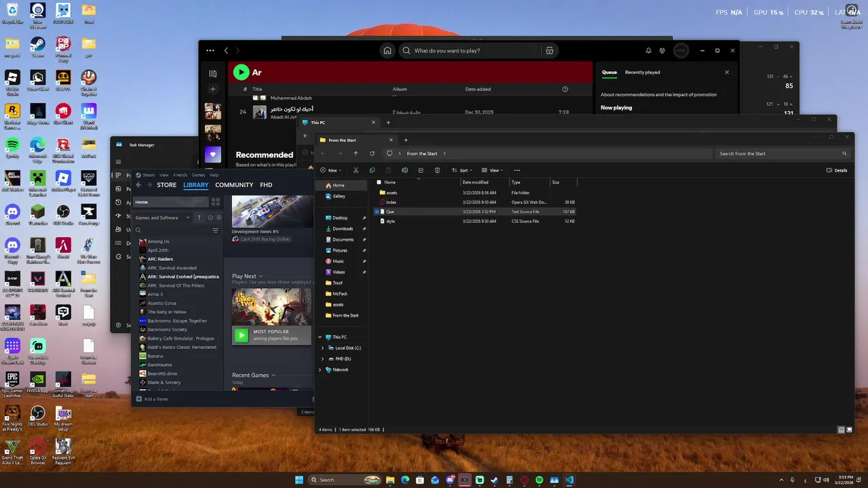Click Steam library filter icon beside search
The height and width of the screenshot is (488, 868).
(216, 230)
